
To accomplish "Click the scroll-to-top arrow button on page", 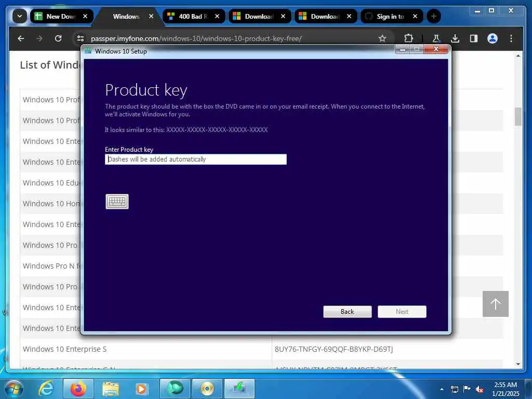I will (495, 303).
